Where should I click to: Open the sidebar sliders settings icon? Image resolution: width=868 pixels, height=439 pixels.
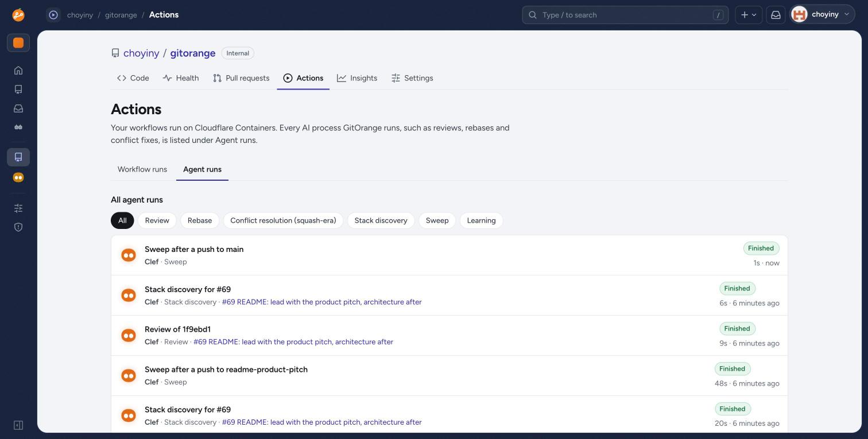18,208
